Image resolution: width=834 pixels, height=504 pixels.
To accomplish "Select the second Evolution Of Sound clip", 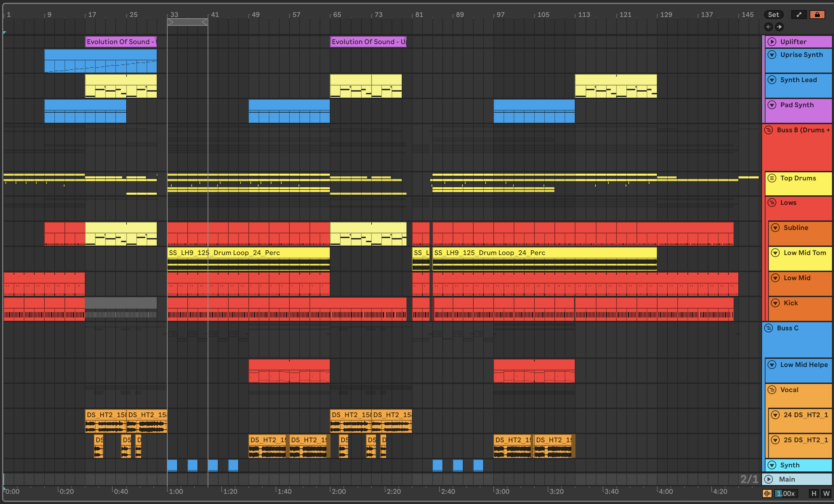I will (x=368, y=42).
